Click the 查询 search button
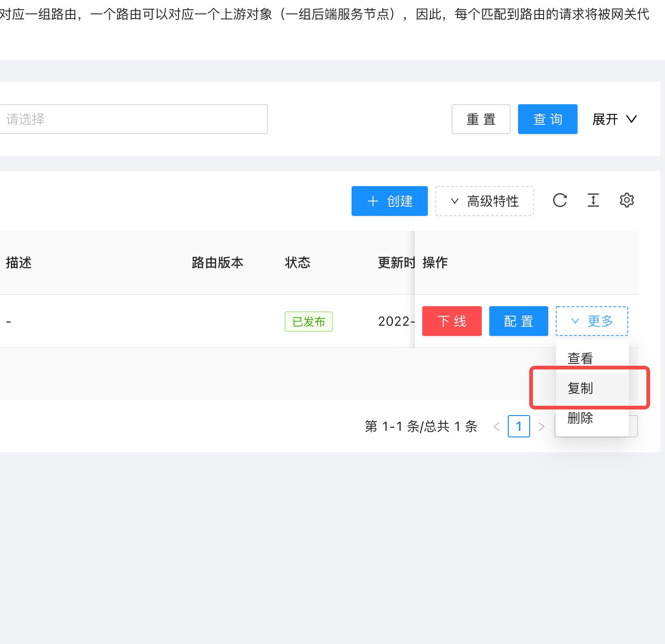The image size is (665, 644). pyautogui.click(x=547, y=119)
